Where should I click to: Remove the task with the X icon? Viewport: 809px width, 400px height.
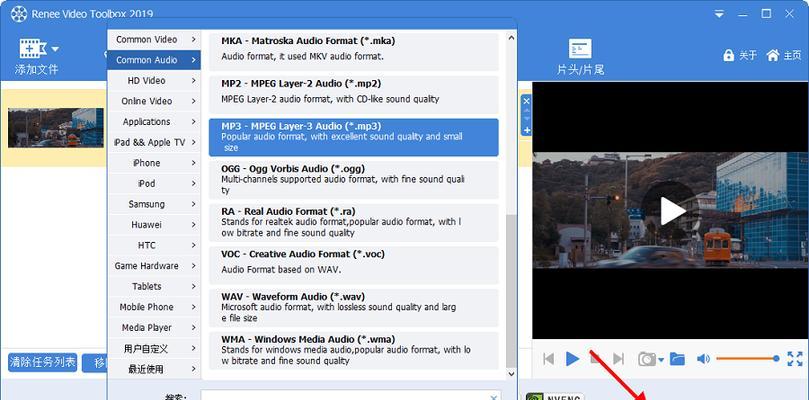click(x=526, y=100)
